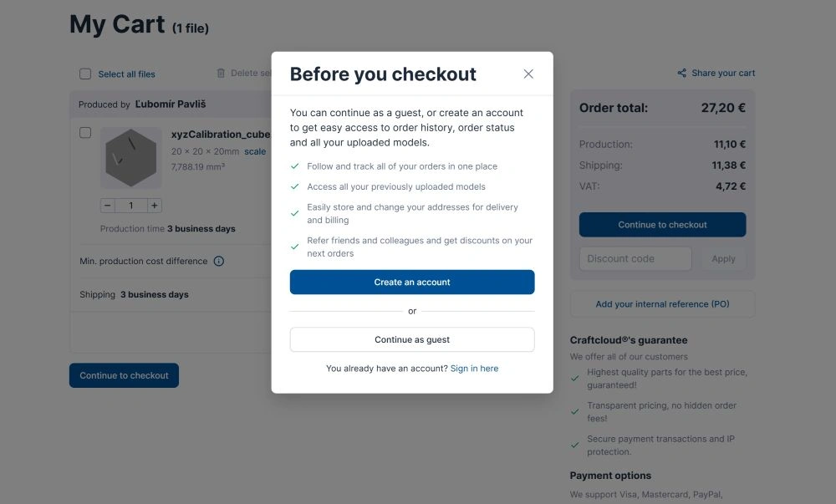
Task: Decrease quantity with the minus button
Action: coord(108,206)
